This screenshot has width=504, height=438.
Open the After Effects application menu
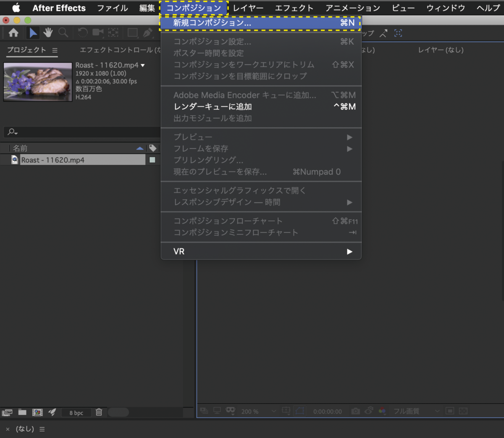(59, 8)
